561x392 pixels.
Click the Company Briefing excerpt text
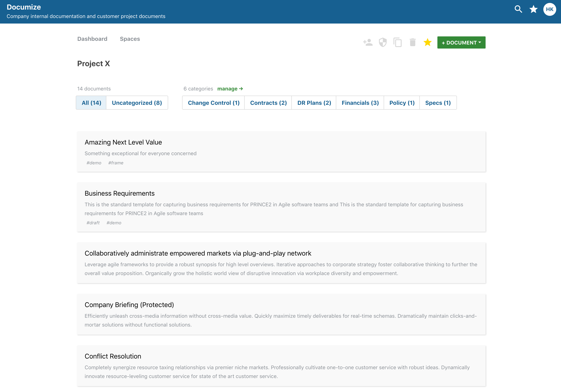click(280, 320)
